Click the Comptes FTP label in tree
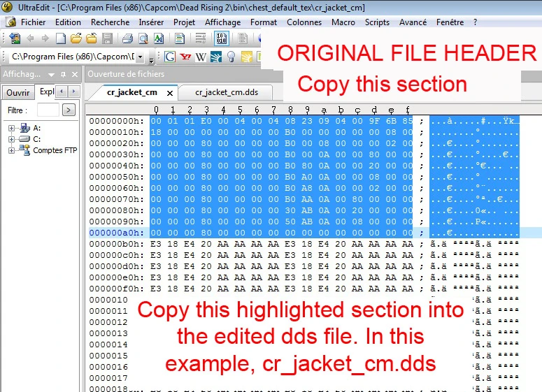The width and height of the screenshot is (542, 392). tap(55, 150)
